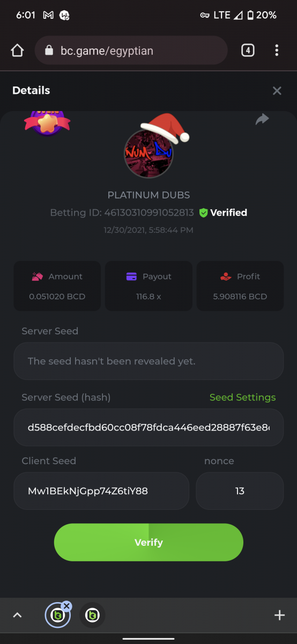Tap the PLATINUM DUBS avatar
Image resolution: width=297 pixels, height=644 pixels.
pyautogui.click(x=148, y=153)
